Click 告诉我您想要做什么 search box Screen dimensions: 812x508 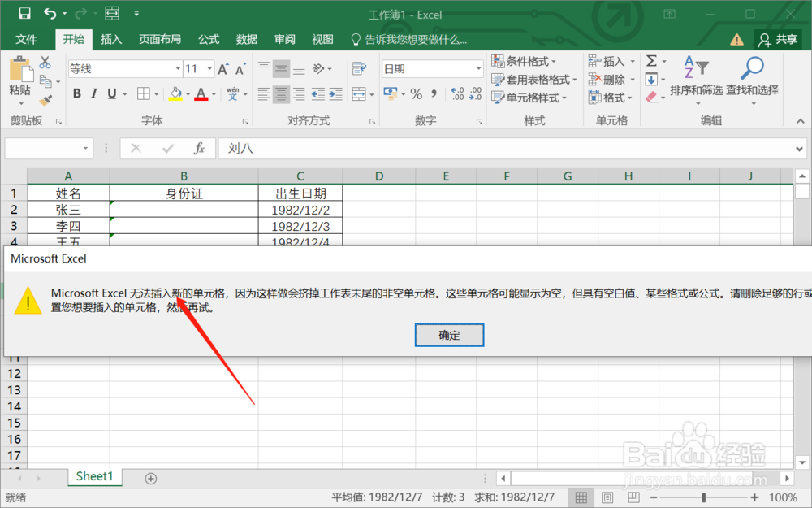[409, 39]
